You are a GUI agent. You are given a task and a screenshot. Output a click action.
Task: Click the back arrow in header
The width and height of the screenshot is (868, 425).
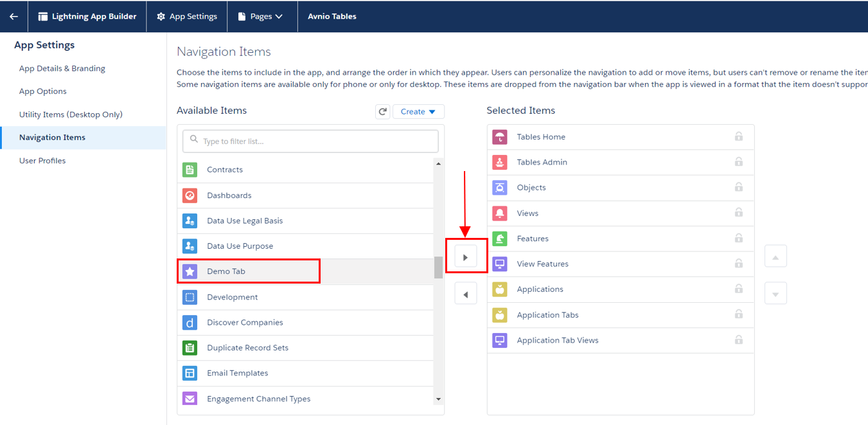[x=13, y=17]
